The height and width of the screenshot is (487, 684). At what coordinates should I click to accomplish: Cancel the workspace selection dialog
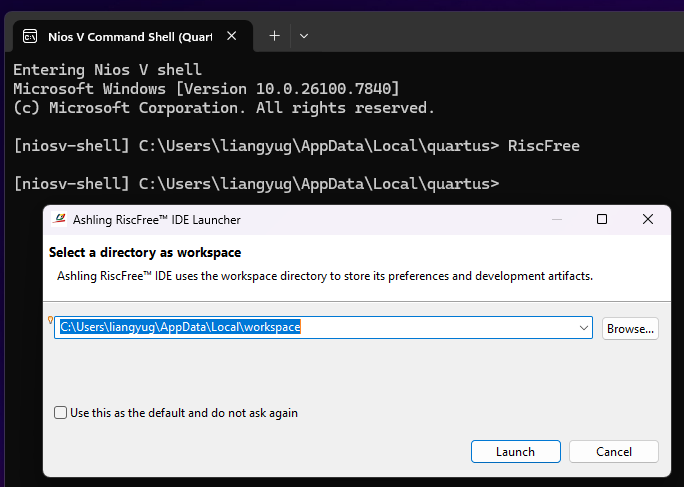(614, 452)
